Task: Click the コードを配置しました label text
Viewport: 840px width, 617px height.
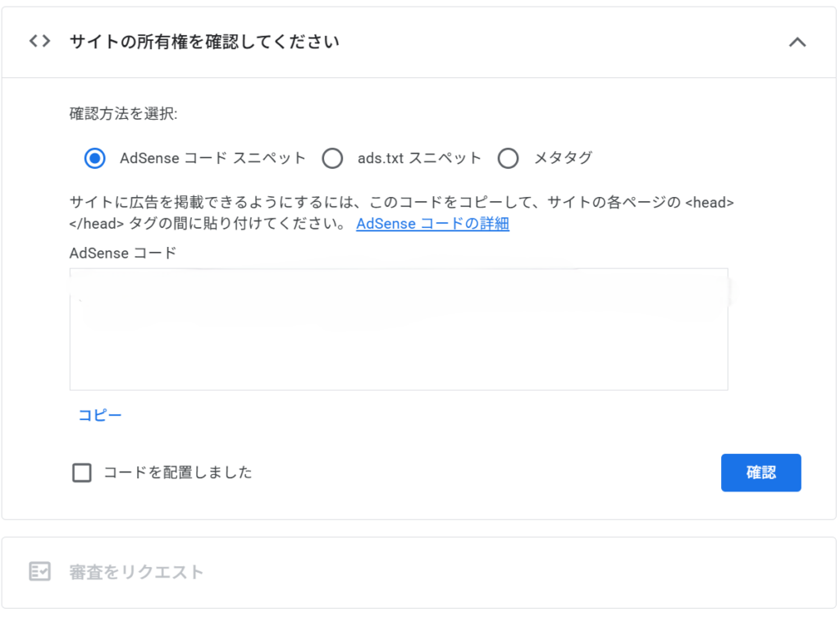Action: (178, 473)
